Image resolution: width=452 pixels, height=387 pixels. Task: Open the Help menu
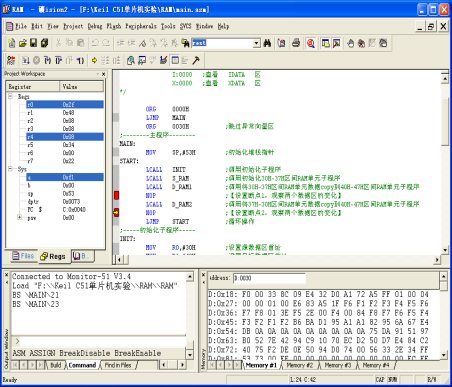(223, 26)
